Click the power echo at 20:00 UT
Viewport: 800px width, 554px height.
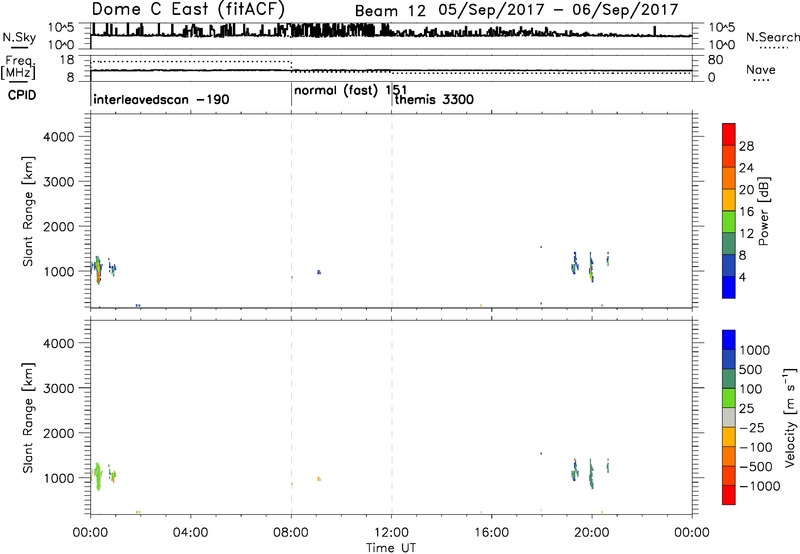tap(591, 267)
